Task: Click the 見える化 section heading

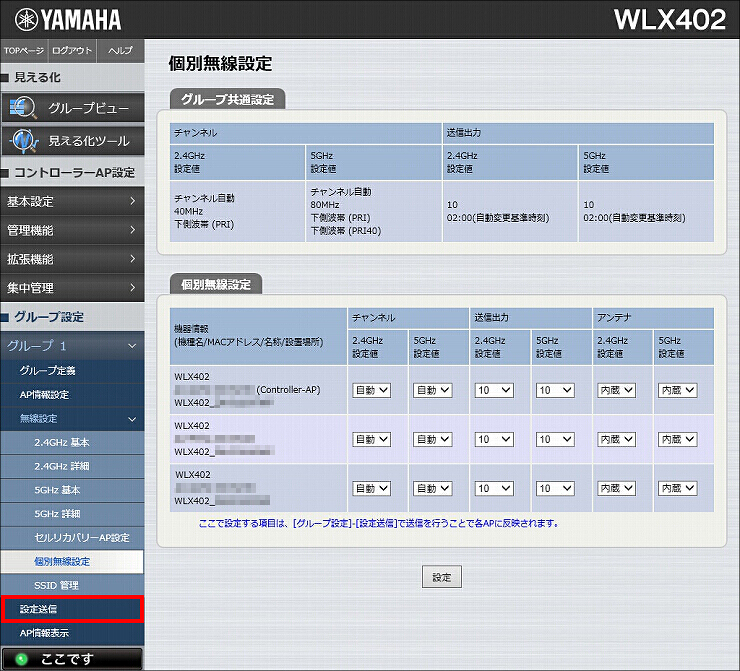Action: point(37,77)
